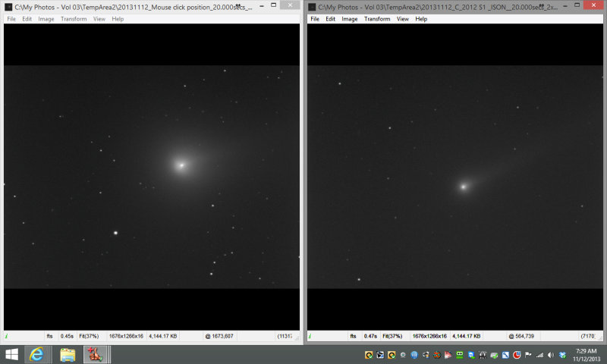Viewport: 607px width, 364px height.
Task: Open Image menu in the left Mouse click window
Action: [x=46, y=19]
